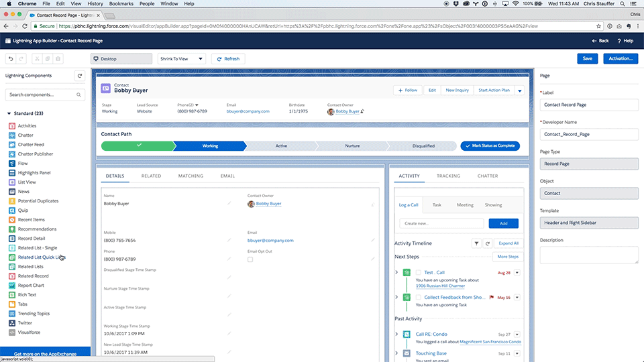The height and width of the screenshot is (362, 644).
Task: Select the Nurture stage in Contact Path
Action: (352, 145)
